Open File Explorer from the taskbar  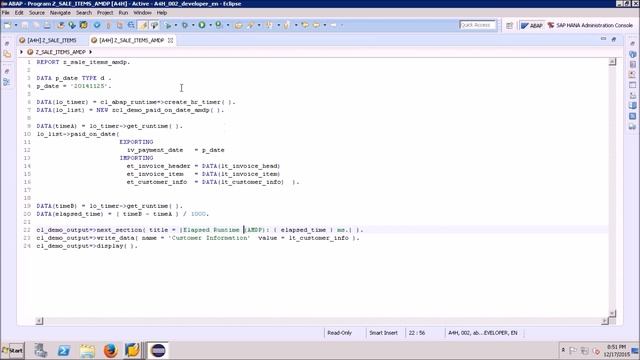pos(87,351)
